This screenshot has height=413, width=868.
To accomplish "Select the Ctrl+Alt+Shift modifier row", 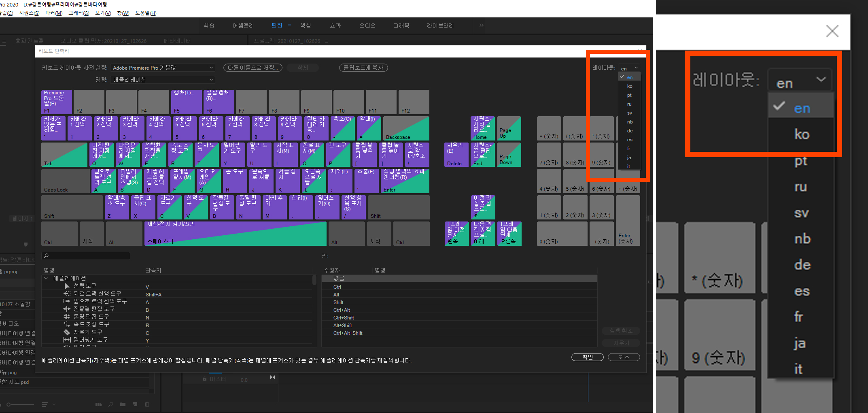I will tap(459, 333).
